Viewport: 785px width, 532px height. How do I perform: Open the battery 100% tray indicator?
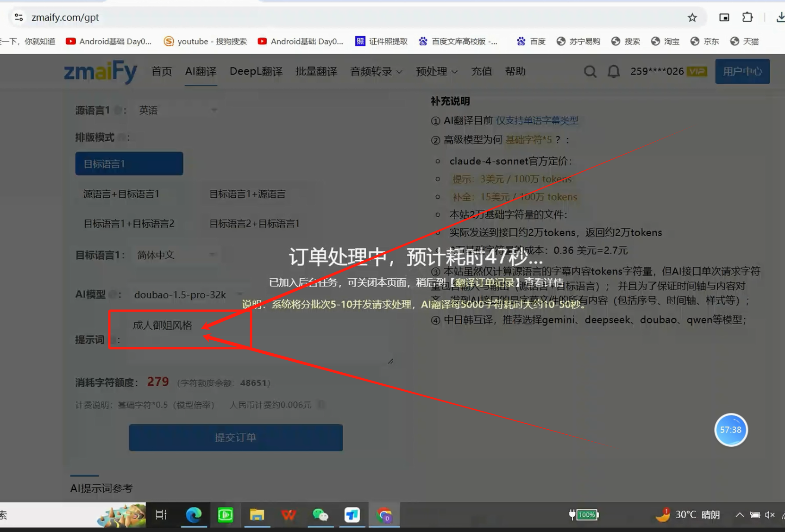click(584, 515)
